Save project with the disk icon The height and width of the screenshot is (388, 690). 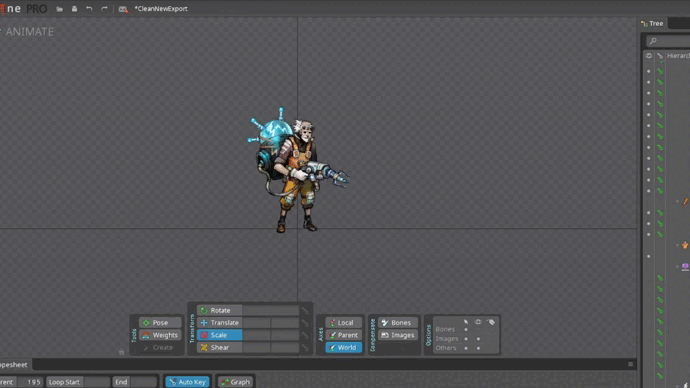(x=74, y=9)
